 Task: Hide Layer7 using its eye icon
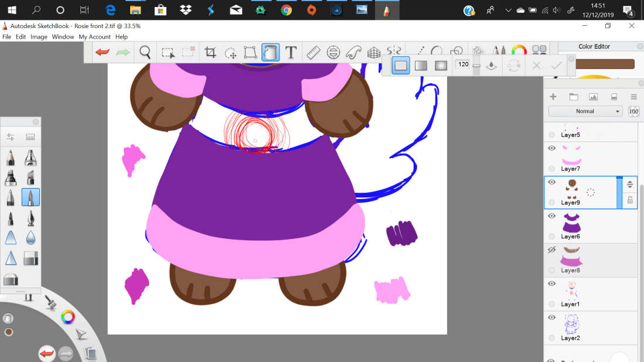pyautogui.click(x=551, y=149)
